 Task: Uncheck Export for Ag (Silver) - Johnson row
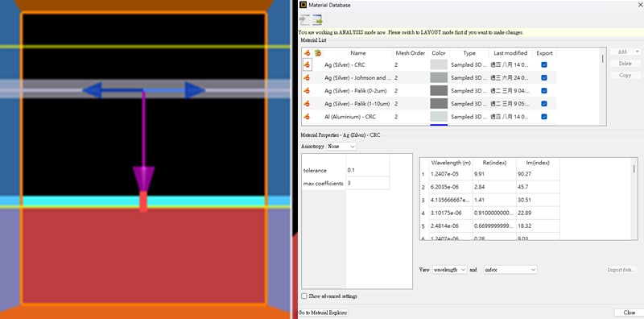click(544, 77)
